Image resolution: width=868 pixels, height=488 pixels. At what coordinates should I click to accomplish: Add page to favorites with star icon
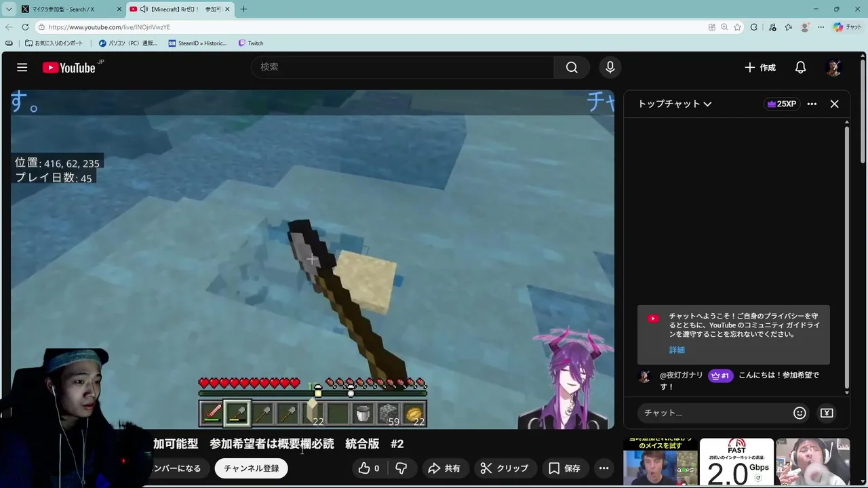[x=737, y=27]
